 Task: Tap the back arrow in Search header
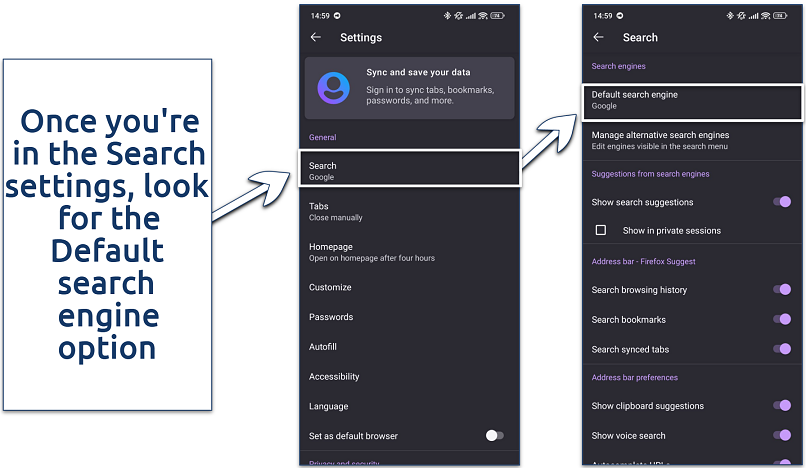point(599,37)
